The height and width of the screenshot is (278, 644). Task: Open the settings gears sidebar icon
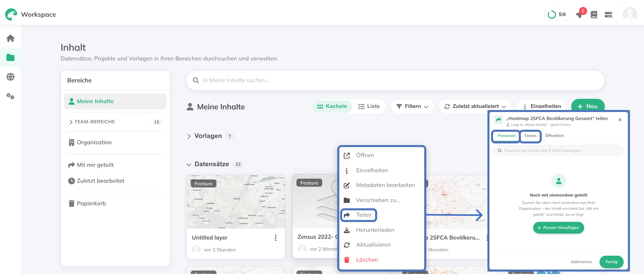click(10, 96)
